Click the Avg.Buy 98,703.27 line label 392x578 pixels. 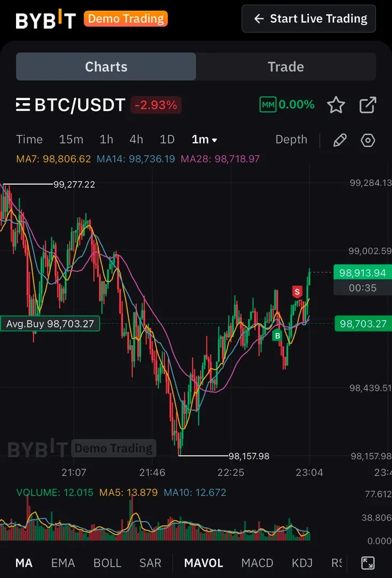coord(50,324)
